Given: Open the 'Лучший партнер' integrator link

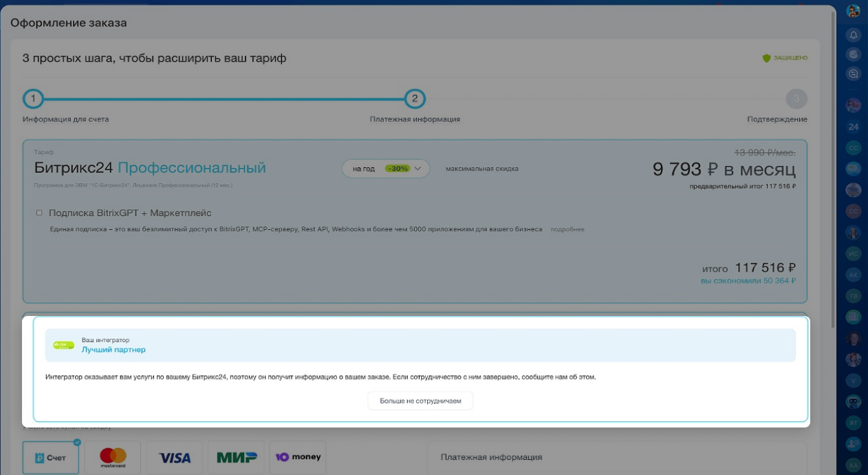Looking at the screenshot, I should pyautogui.click(x=113, y=350).
